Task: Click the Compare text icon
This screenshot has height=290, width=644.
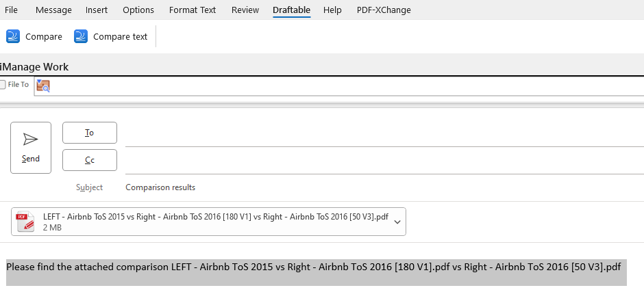Action: pyautogui.click(x=81, y=36)
